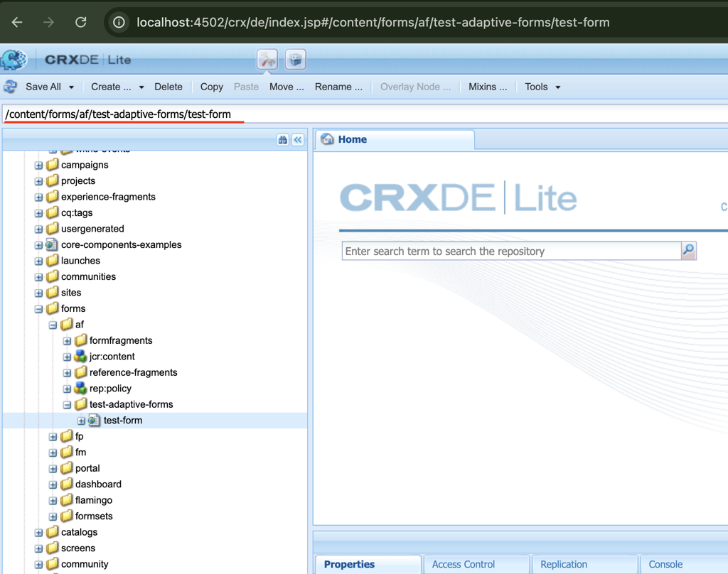The height and width of the screenshot is (574, 728).
Task: Open the tools wrench icon in header
Action: click(267, 60)
